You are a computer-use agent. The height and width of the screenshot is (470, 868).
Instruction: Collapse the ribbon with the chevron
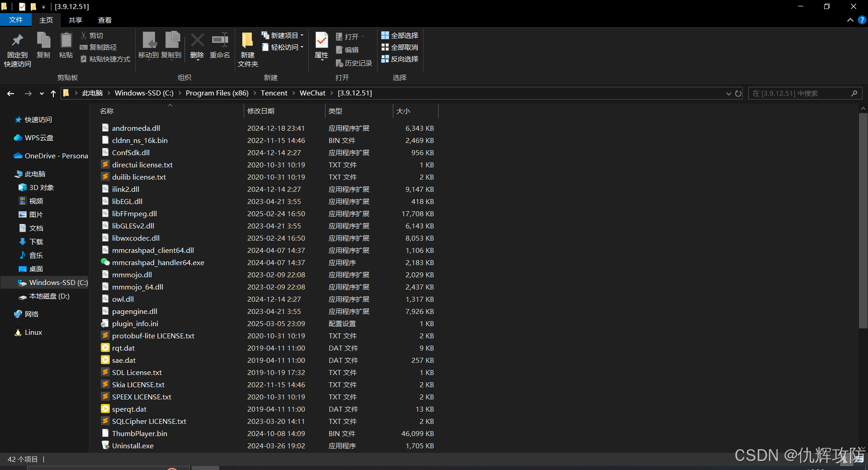(850, 20)
